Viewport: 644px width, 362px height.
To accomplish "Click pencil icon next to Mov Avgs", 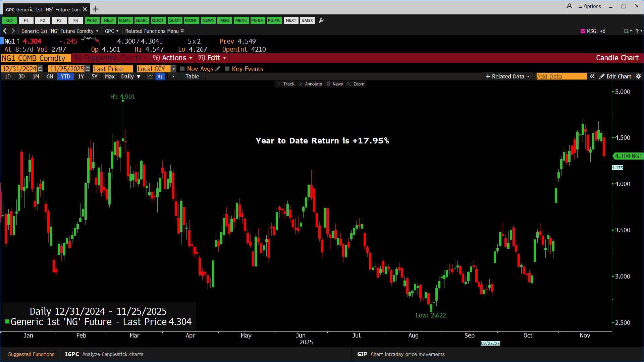I will click(x=218, y=69).
